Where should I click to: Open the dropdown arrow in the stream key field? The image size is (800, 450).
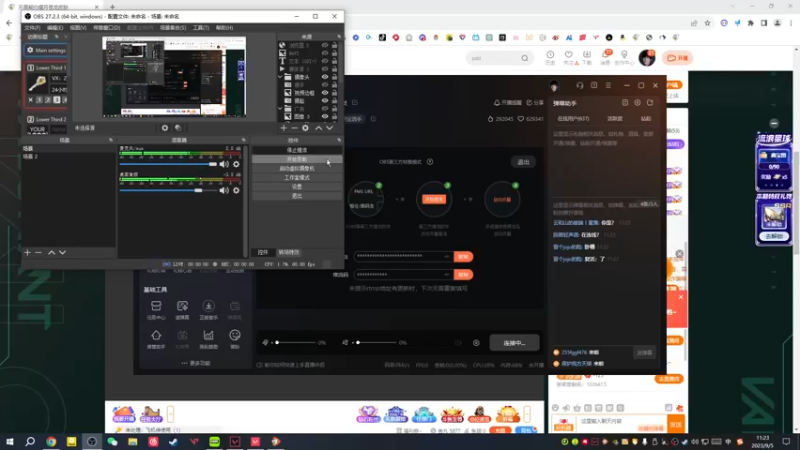pos(446,274)
